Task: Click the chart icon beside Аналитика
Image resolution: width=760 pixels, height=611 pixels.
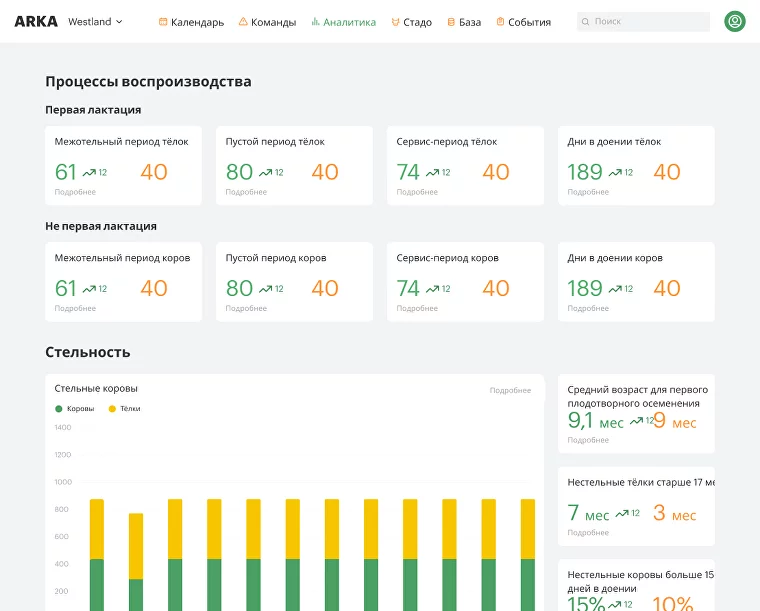Action: click(x=315, y=22)
